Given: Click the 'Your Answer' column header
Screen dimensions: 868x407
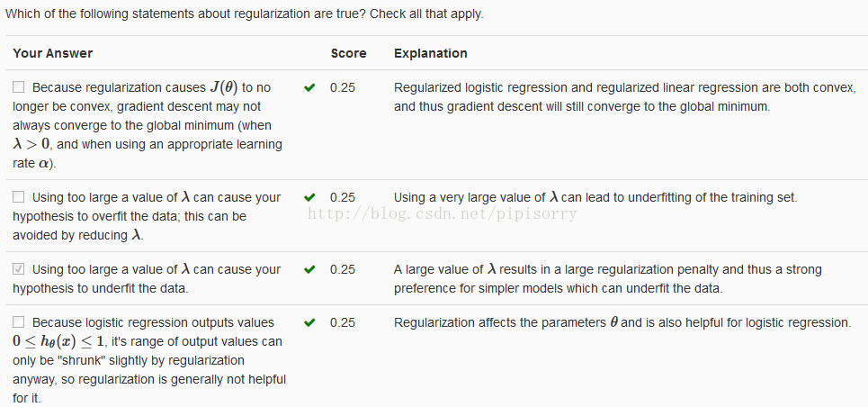Looking at the screenshot, I should [x=53, y=53].
